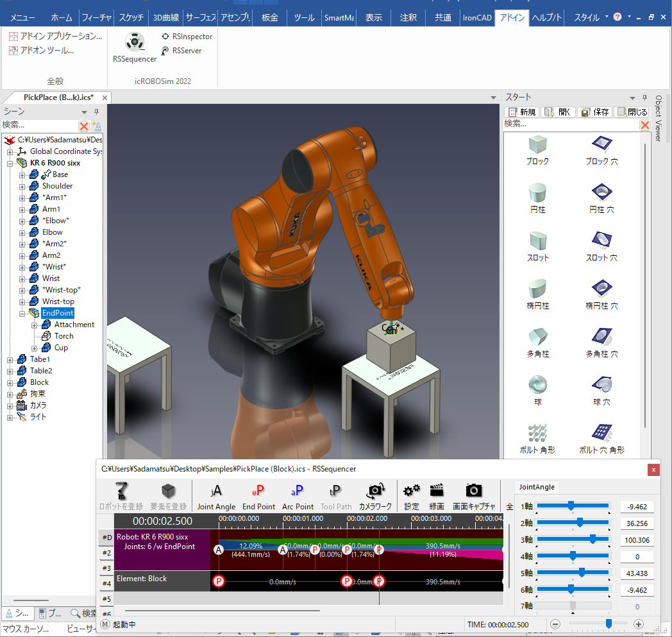Collapse the EndPoint tree node
The width and height of the screenshot is (672, 637).
pyautogui.click(x=23, y=313)
